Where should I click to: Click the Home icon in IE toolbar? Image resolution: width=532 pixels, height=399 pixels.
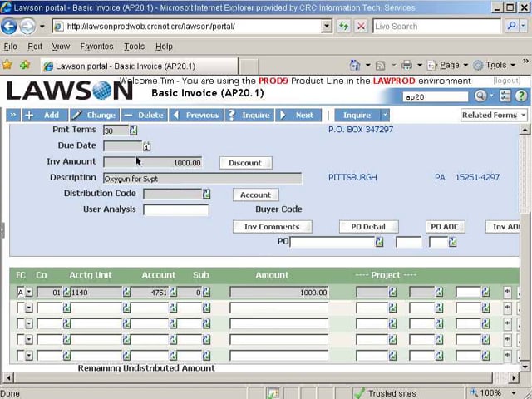(355, 65)
